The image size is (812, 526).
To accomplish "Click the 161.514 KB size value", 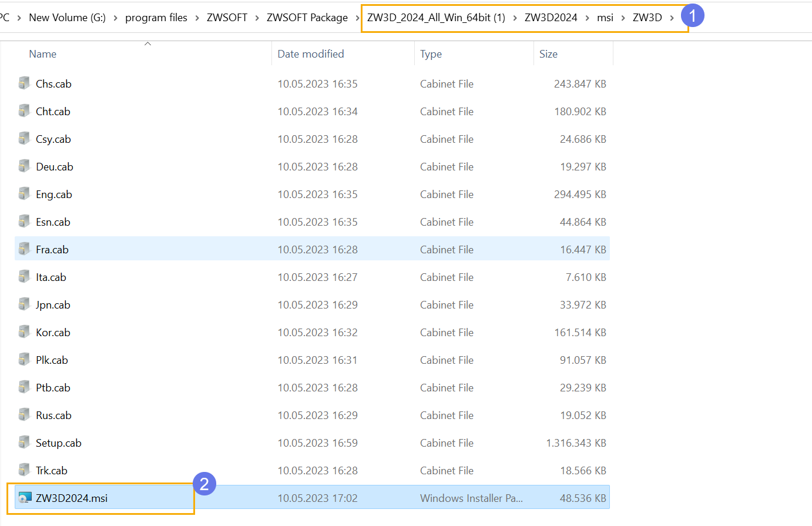I will pos(580,332).
